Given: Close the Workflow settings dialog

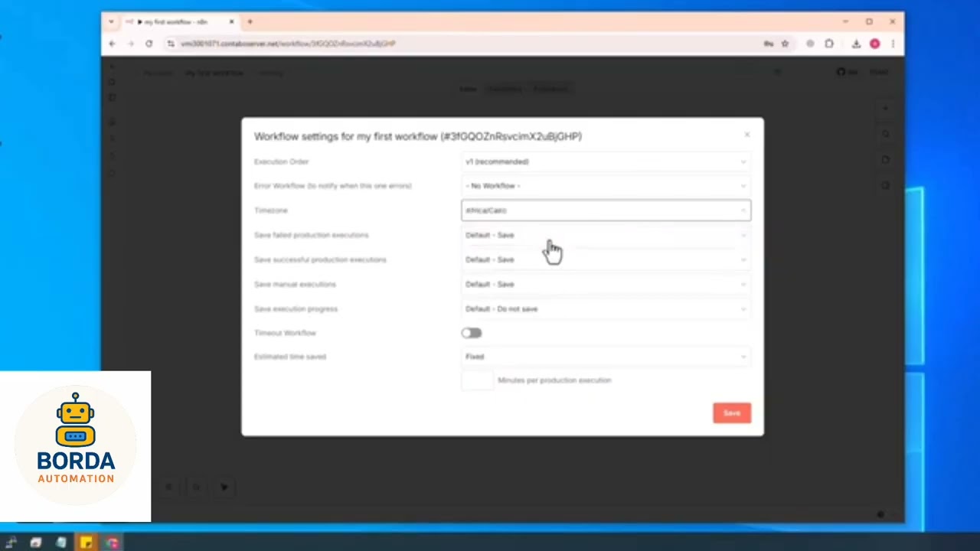Looking at the screenshot, I should 747,135.
